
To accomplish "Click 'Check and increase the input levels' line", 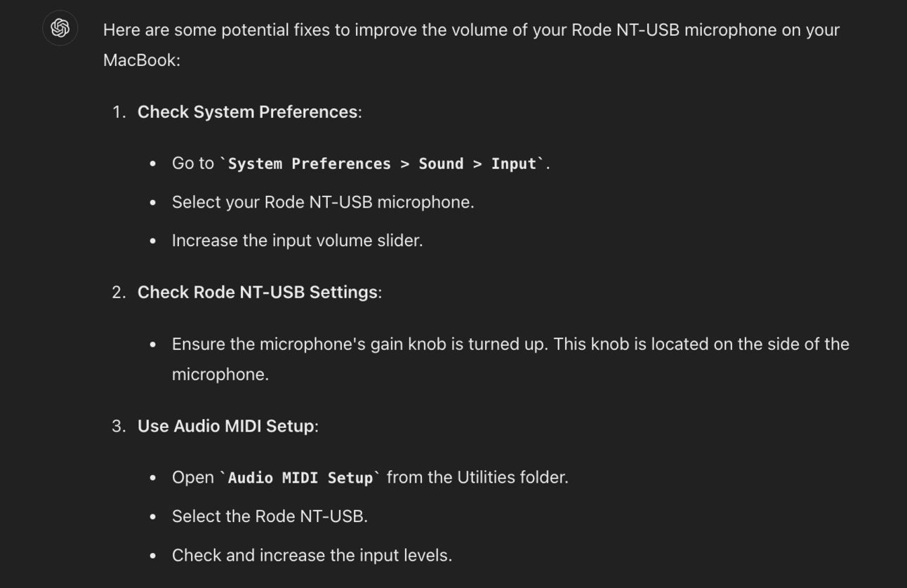I will click(312, 556).
